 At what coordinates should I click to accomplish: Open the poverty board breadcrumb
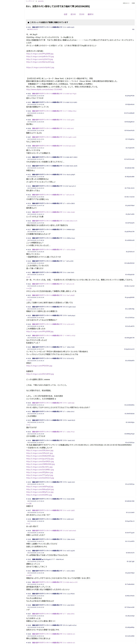tap(41, 1)
